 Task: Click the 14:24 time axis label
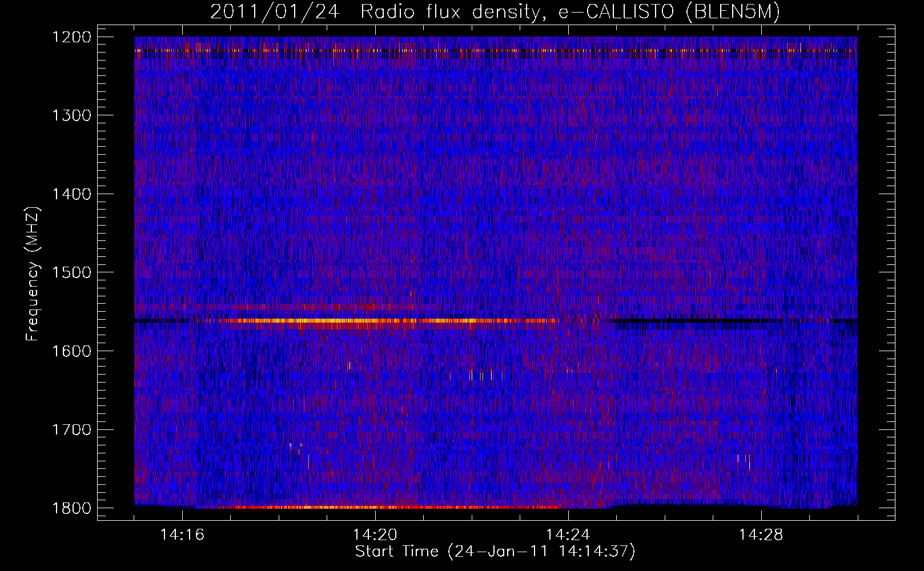568,535
